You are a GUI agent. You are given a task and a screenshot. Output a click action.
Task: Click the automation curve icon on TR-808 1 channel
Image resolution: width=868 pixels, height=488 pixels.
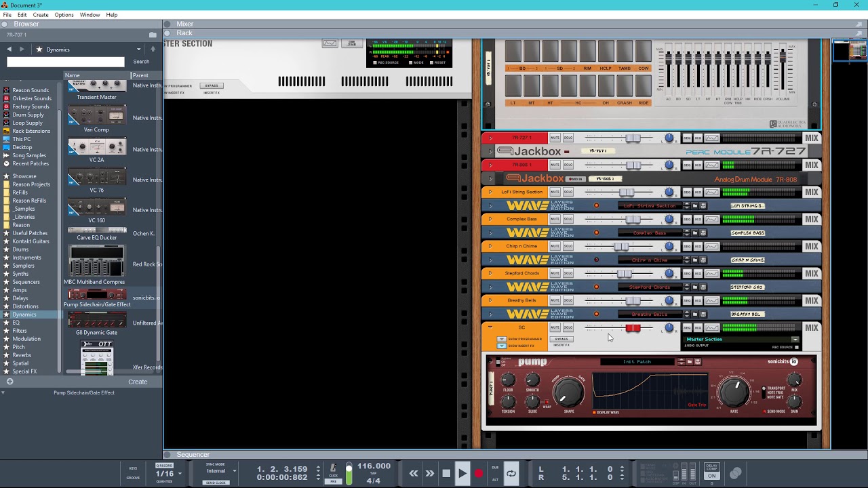[x=712, y=165]
